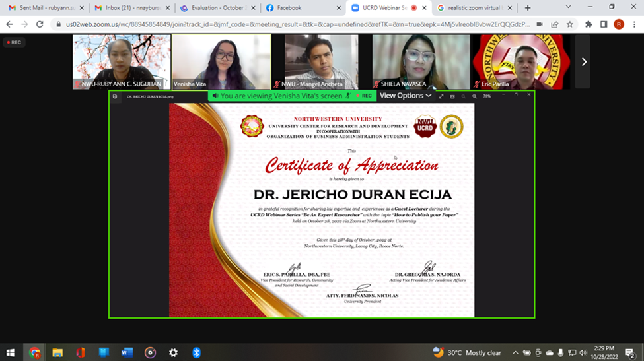Open the Chrome profile avatar
Image resolution: width=644 pixels, height=361 pixels.
point(618,24)
